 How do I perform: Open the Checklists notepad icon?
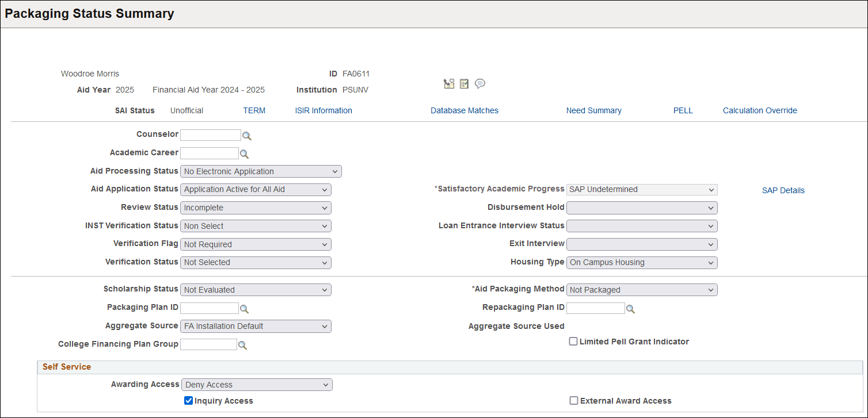click(465, 84)
